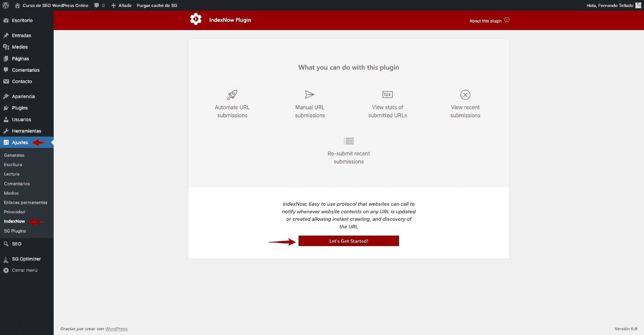Open the About this plugin link

(x=485, y=21)
